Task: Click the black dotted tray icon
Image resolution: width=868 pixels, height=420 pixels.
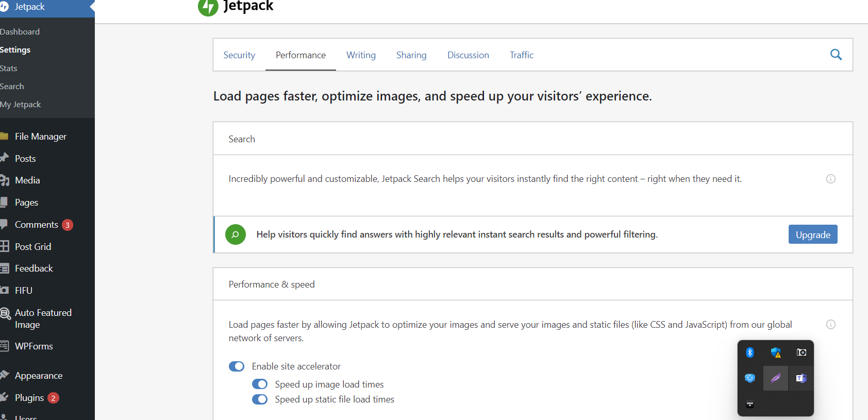Action: tap(750, 405)
